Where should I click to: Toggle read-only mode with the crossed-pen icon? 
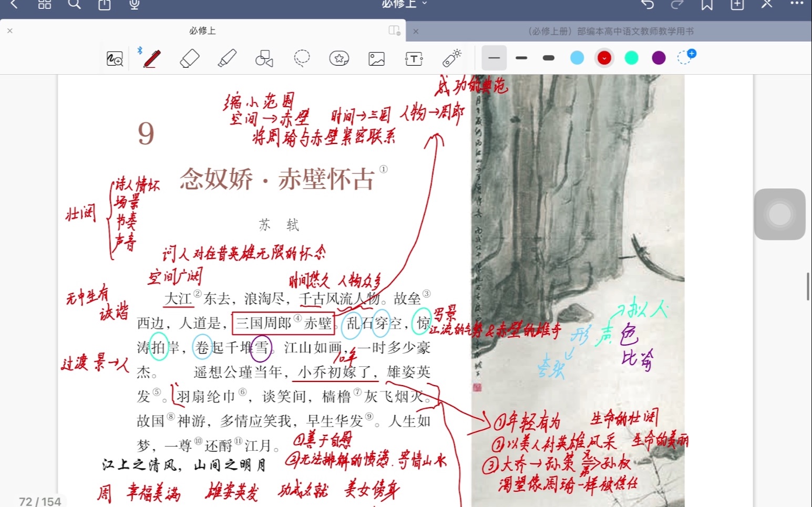(x=767, y=4)
